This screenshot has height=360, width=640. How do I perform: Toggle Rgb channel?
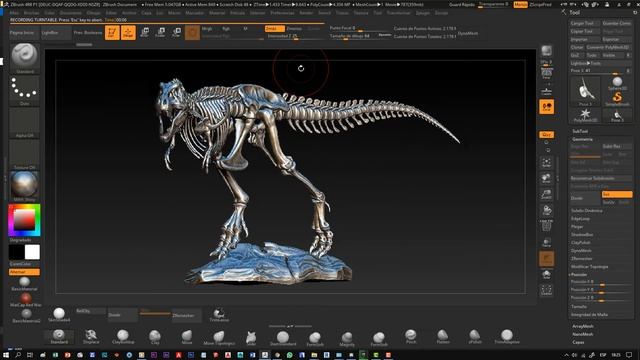pos(226,29)
